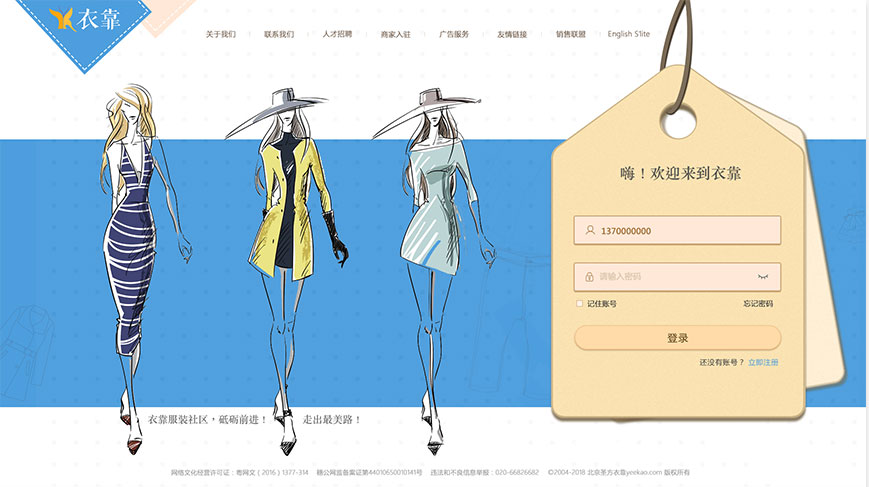Click the padlock icon in password field
The width and height of the screenshot is (869, 487).
point(590,277)
